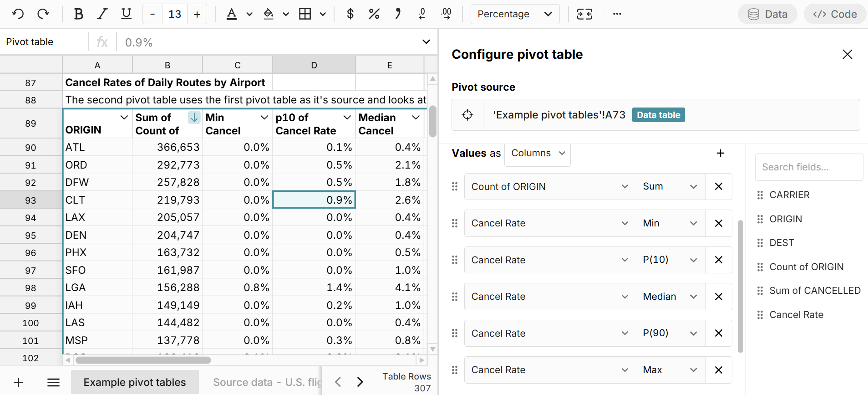Open the borders tool icon
This screenshot has height=395, width=868.
click(305, 14)
